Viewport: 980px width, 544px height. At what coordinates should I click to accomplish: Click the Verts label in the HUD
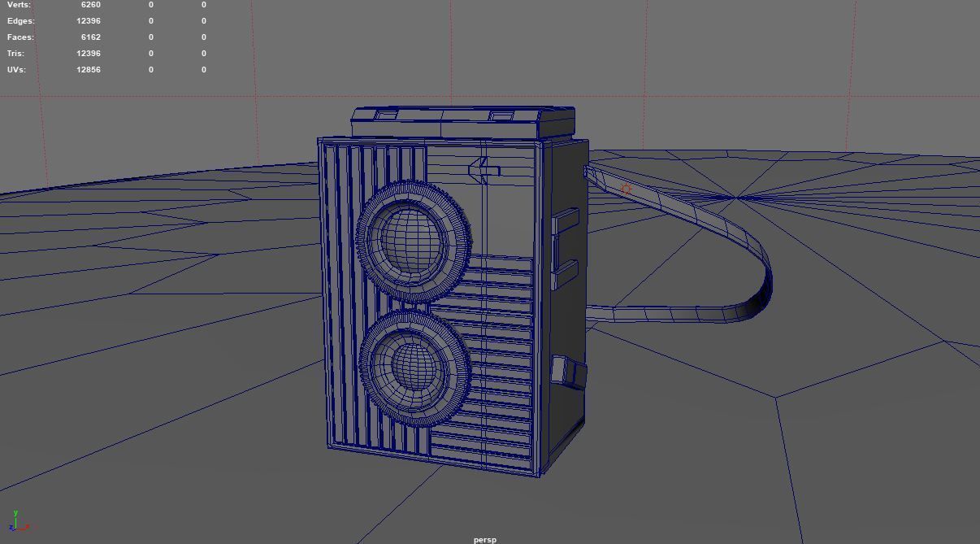pos(19,5)
